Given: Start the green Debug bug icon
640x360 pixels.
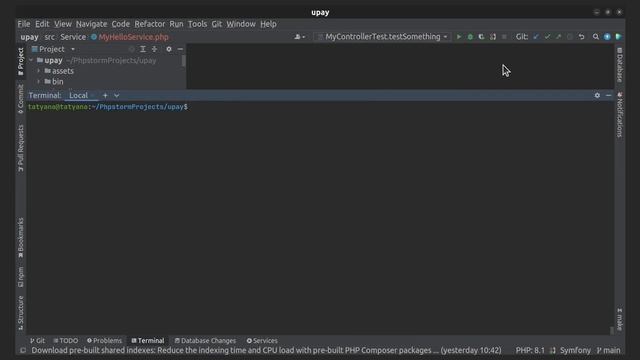Looking at the screenshot, I should pos(470,37).
